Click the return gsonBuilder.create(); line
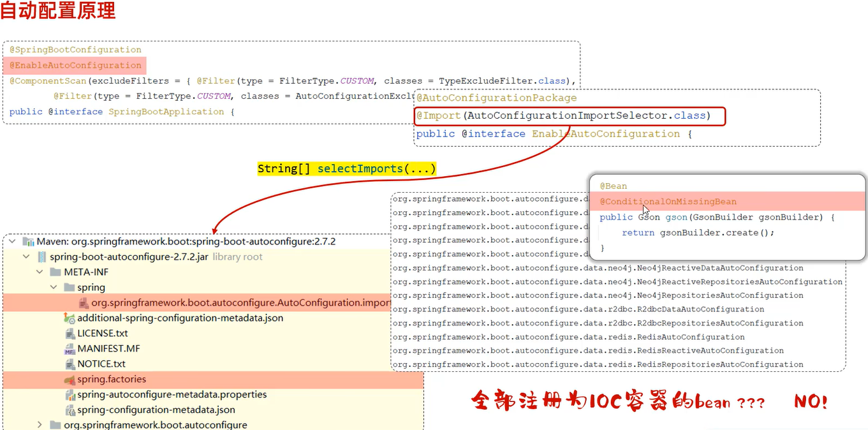Image resolution: width=868 pixels, height=430 pixels. pyautogui.click(x=698, y=233)
